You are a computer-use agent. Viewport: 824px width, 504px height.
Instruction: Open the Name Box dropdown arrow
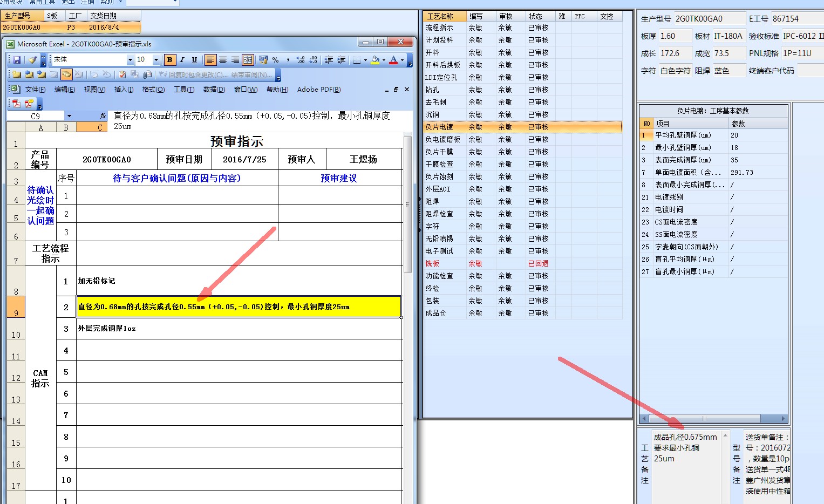point(69,116)
